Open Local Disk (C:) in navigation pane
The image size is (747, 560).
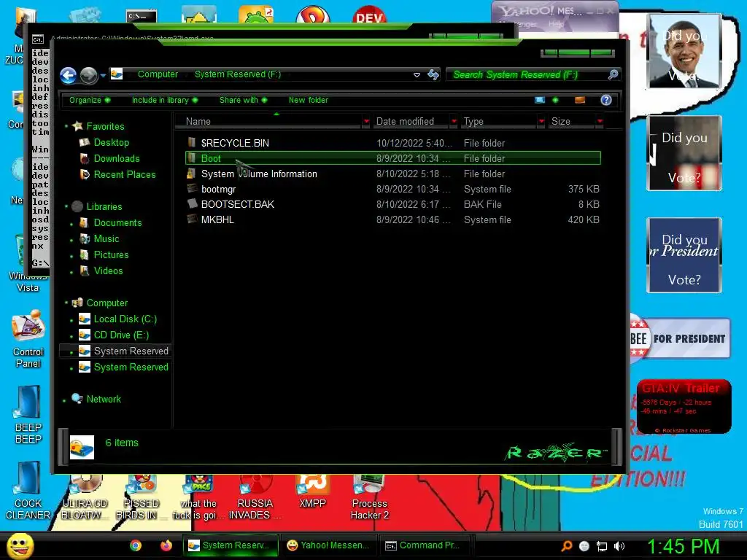coord(125,319)
